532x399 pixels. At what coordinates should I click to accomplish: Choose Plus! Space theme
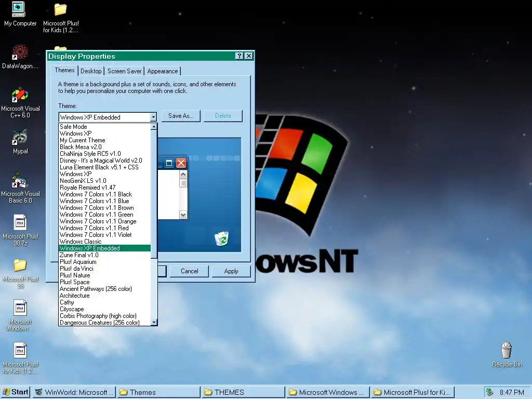click(x=105, y=282)
